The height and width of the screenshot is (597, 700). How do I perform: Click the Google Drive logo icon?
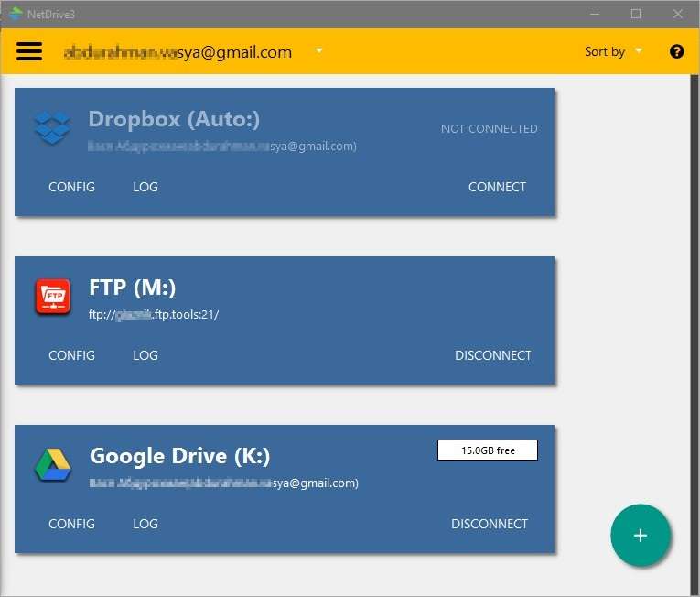(53, 465)
